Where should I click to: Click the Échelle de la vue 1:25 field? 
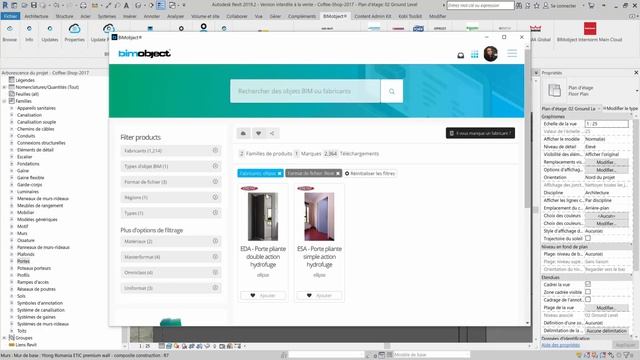607,124
